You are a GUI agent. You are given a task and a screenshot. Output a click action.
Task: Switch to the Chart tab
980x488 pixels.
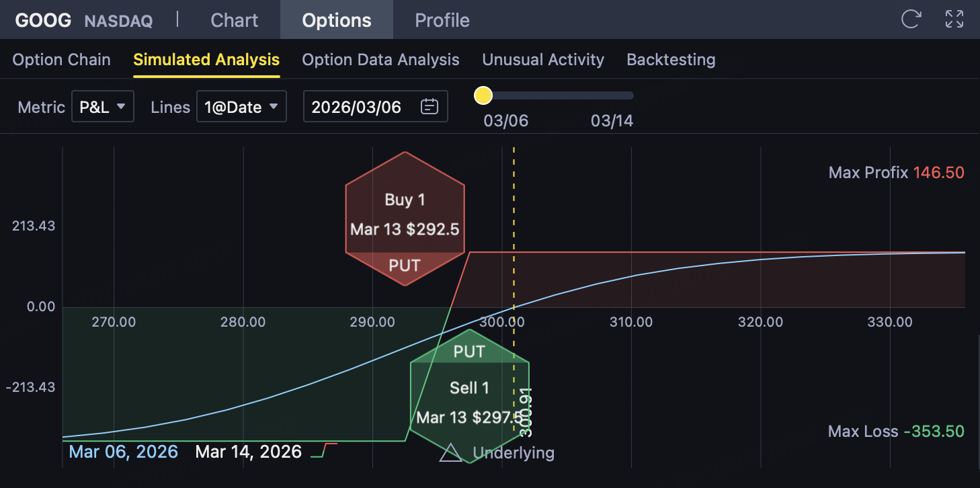(x=234, y=20)
